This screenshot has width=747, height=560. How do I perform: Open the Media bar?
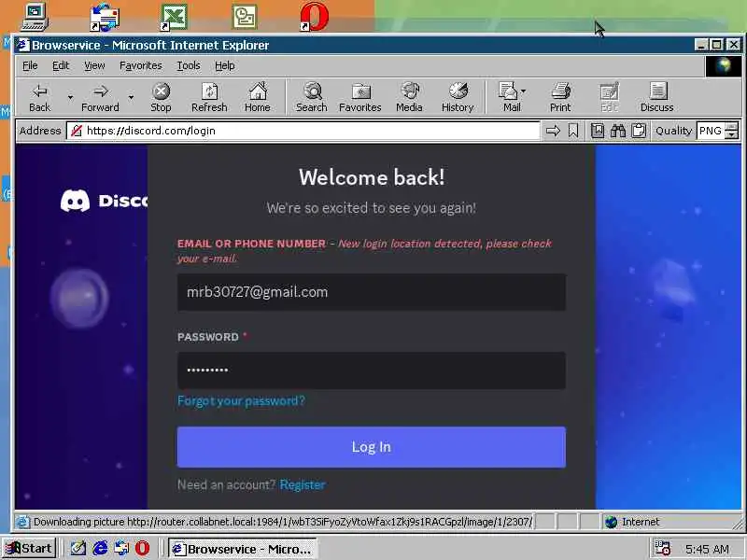coord(409,98)
